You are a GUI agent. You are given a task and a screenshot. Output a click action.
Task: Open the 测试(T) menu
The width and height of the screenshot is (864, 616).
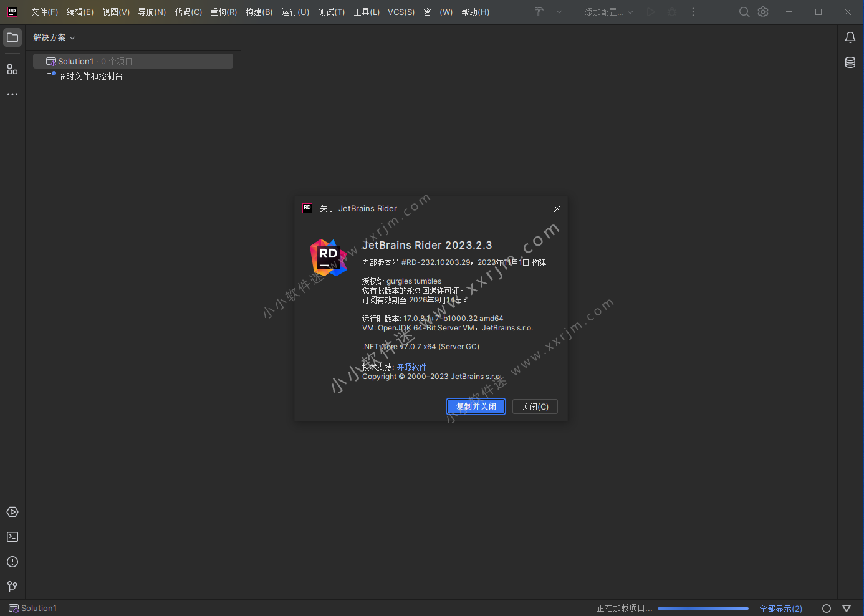[331, 12]
